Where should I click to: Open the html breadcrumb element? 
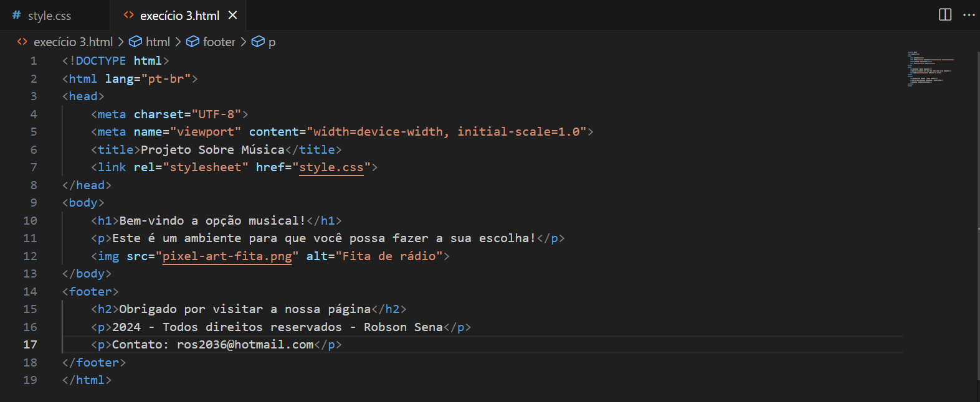coord(158,42)
